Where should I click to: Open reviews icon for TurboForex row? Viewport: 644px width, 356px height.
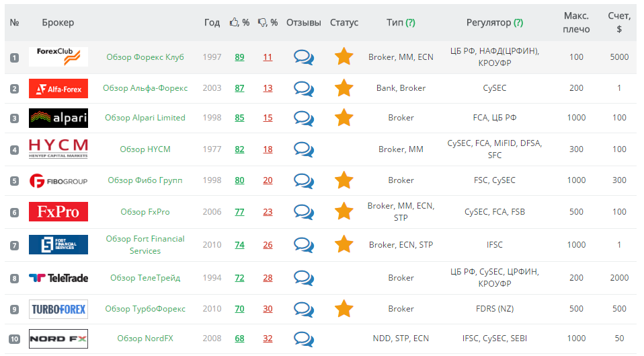click(304, 309)
